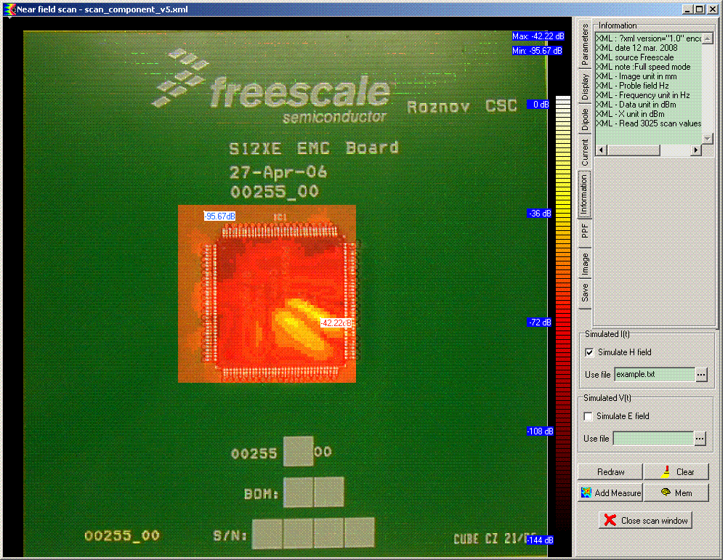Click the -72 dB color scale label

point(539,322)
